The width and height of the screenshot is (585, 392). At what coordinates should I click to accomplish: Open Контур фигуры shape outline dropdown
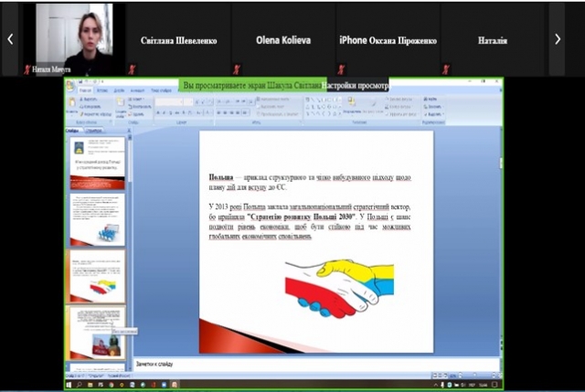399,107
